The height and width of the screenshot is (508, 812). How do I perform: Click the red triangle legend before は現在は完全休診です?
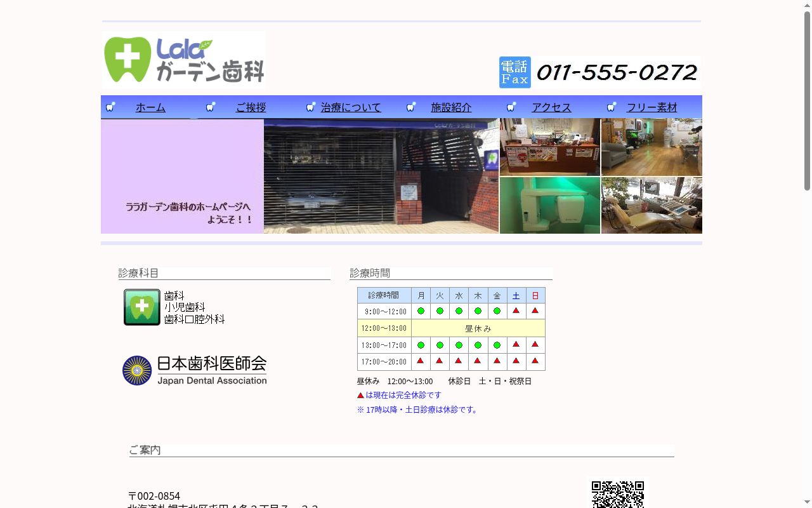[360, 396]
